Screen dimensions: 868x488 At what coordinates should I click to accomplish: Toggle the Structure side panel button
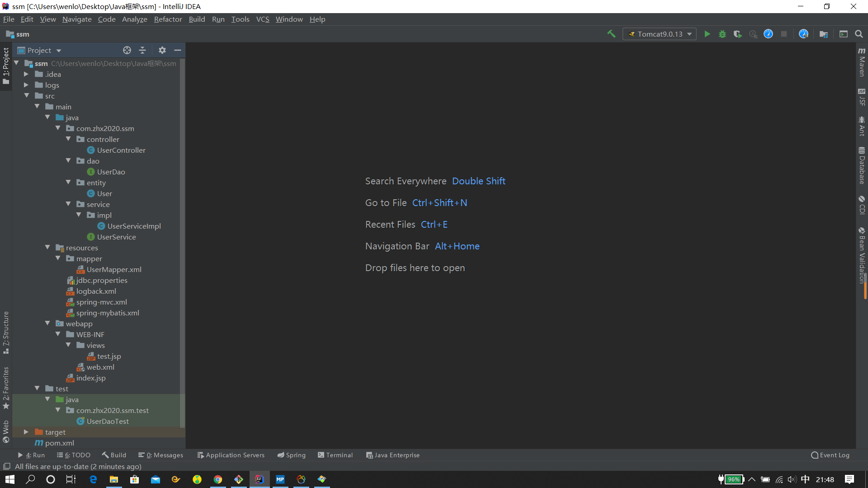[6, 332]
